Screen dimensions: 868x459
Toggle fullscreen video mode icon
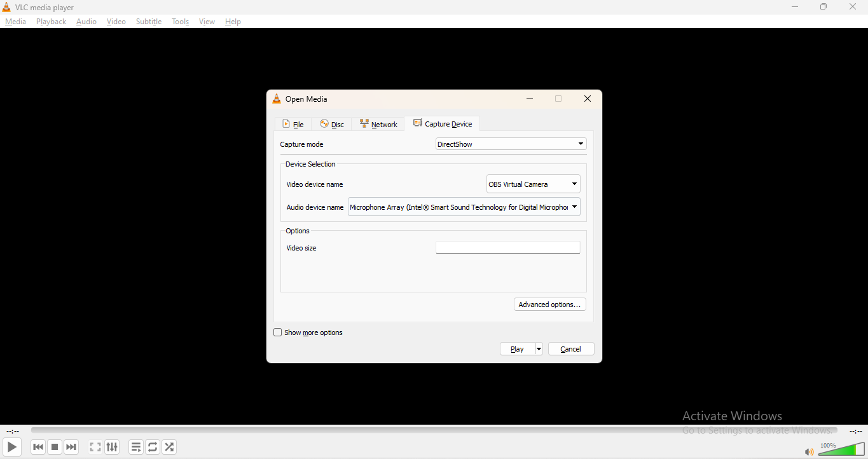point(95,447)
